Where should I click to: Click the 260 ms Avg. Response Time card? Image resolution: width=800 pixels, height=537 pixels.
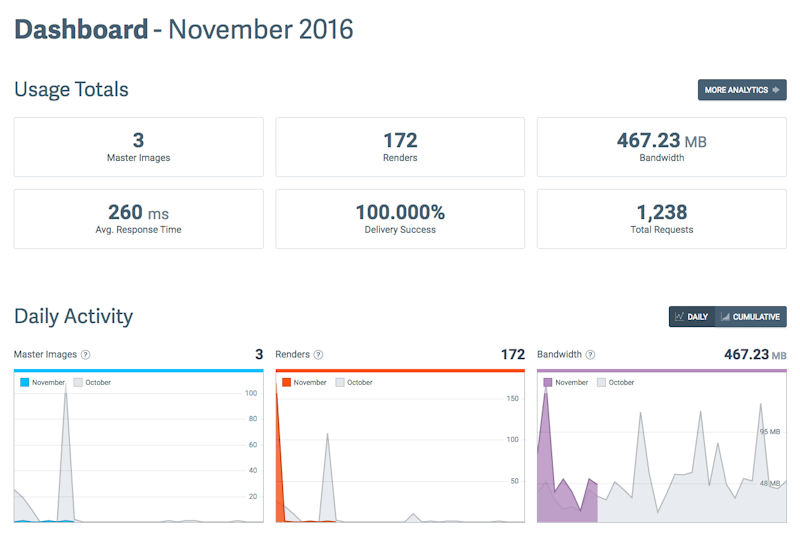click(x=138, y=219)
